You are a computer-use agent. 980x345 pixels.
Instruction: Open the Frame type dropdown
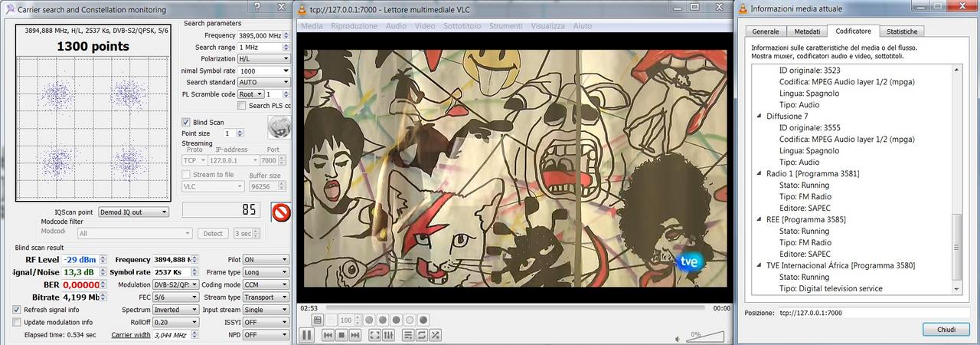pos(266,272)
